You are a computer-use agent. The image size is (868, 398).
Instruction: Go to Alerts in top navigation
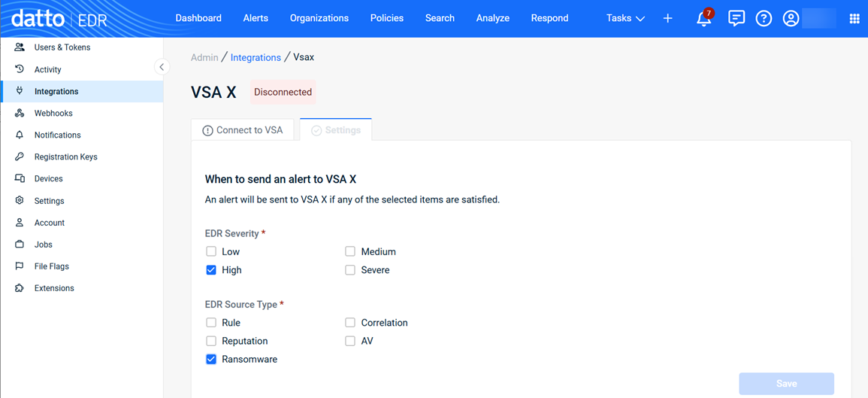point(256,18)
